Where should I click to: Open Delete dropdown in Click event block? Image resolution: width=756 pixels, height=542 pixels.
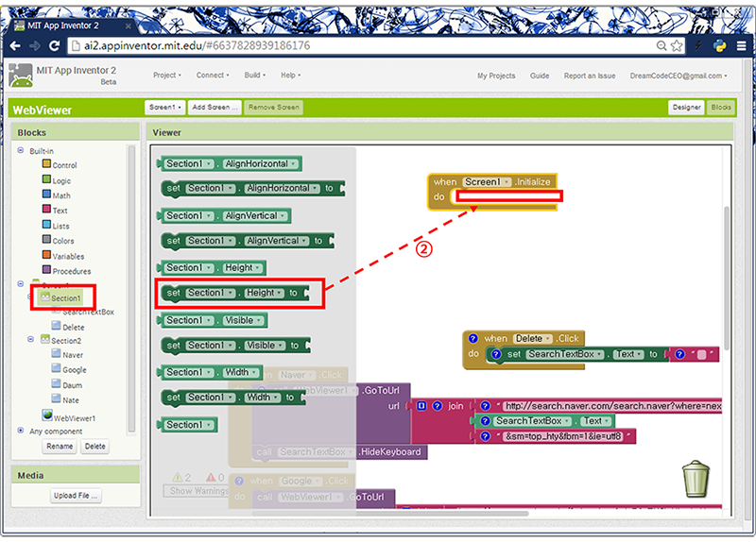tap(548, 339)
